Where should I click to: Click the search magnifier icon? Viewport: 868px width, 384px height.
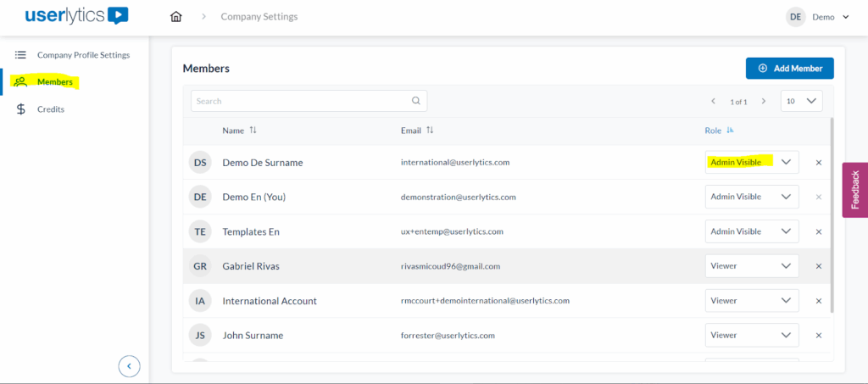(415, 101)
